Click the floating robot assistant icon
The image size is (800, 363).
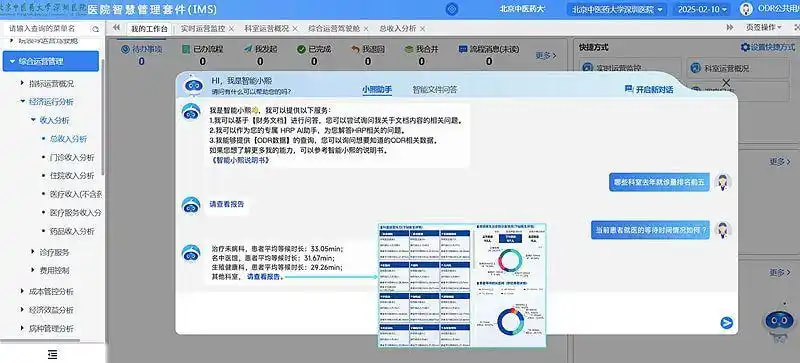778,322
